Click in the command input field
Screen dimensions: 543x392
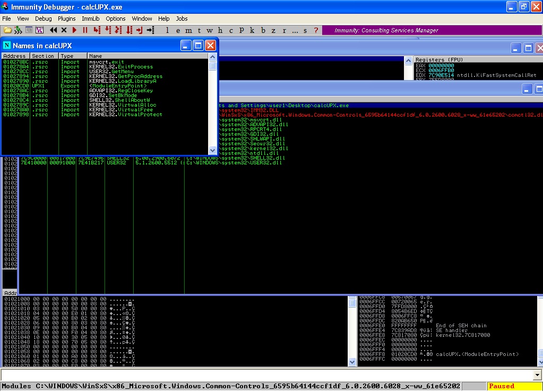pyautogui.click(x=265, y=375)
